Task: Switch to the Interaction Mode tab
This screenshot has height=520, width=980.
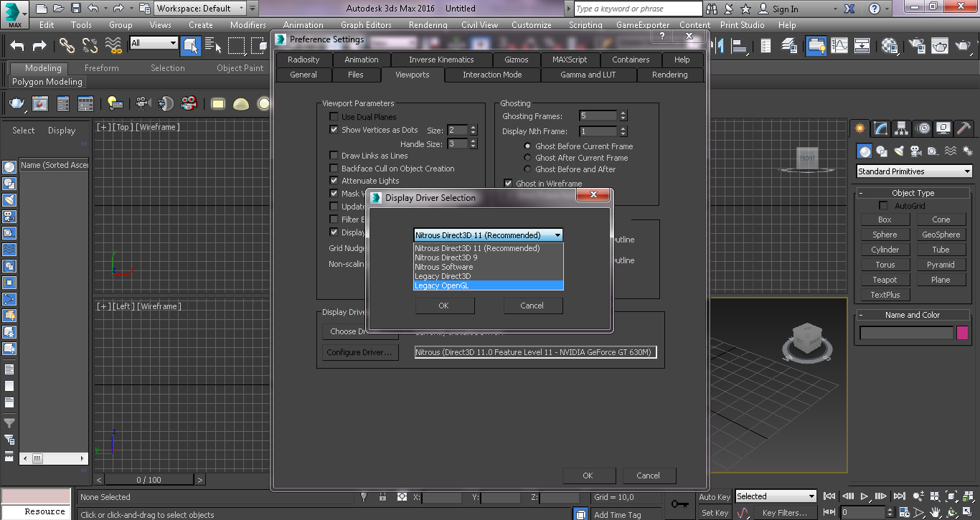Action: (492, 75)
